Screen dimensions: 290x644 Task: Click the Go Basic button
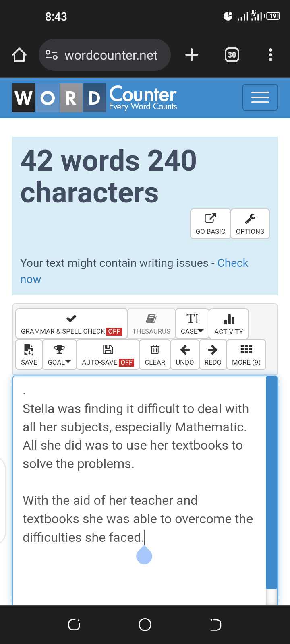click(211, 224)
